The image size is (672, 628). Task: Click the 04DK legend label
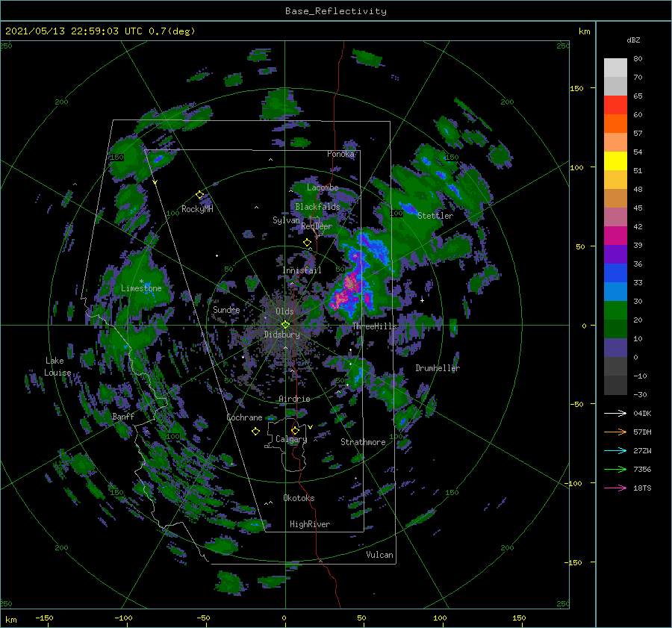pos(642,413)
